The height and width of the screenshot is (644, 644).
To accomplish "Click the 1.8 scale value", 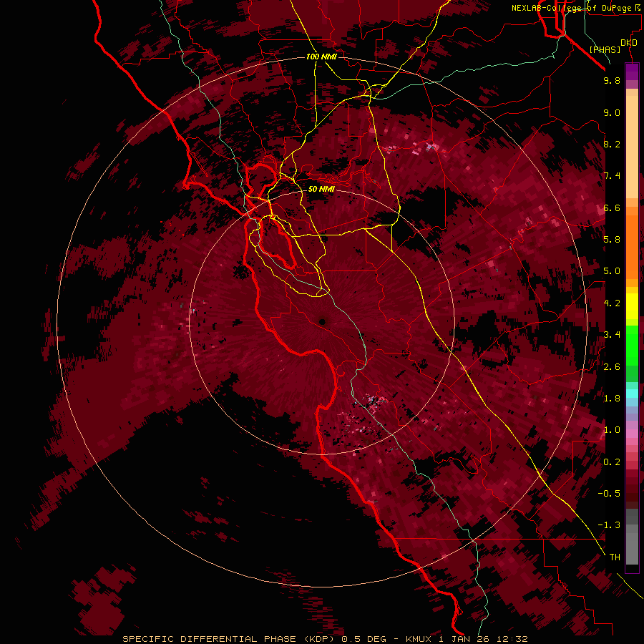I will click(x=612, y=398).
